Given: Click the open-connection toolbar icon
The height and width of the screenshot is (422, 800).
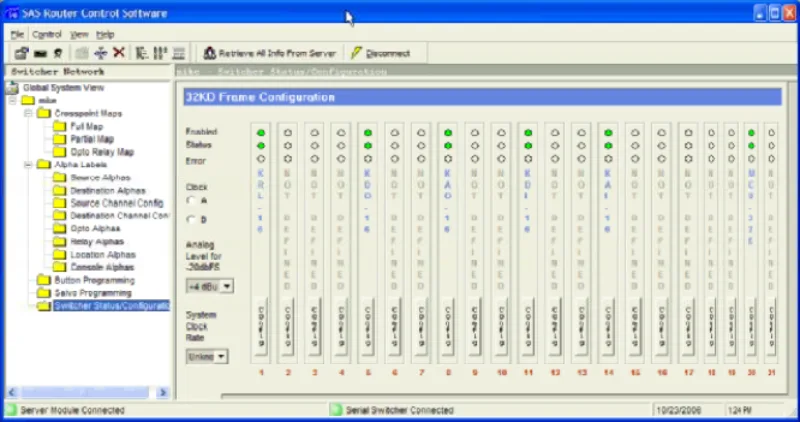Looking at the screenshot, I should 21,53.
